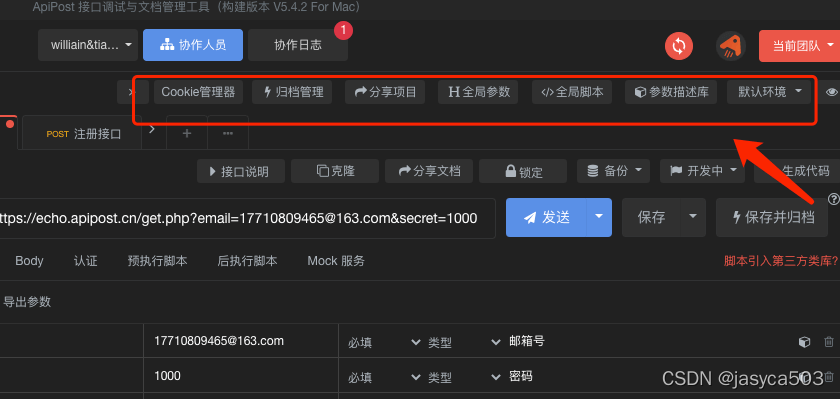
Task: Click cube icon in the 邮箱号 row
Action: [804, 342]
